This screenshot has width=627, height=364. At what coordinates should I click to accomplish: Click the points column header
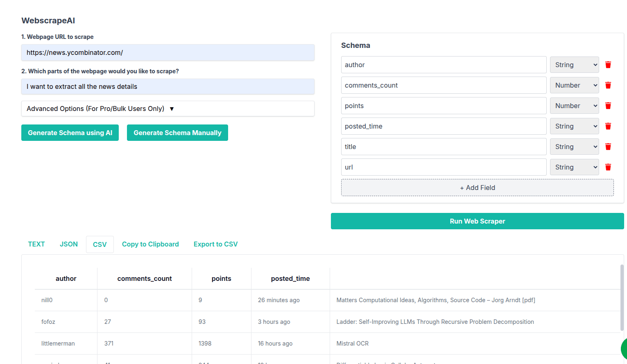pos(222,278)
